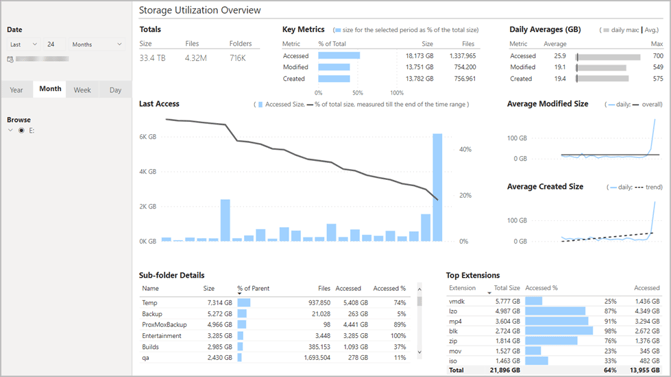Image resolution: width=671 pixels, height=377 pixels.
Task: Select the tallest bar in Last Access chart
Action: [437, 187]
